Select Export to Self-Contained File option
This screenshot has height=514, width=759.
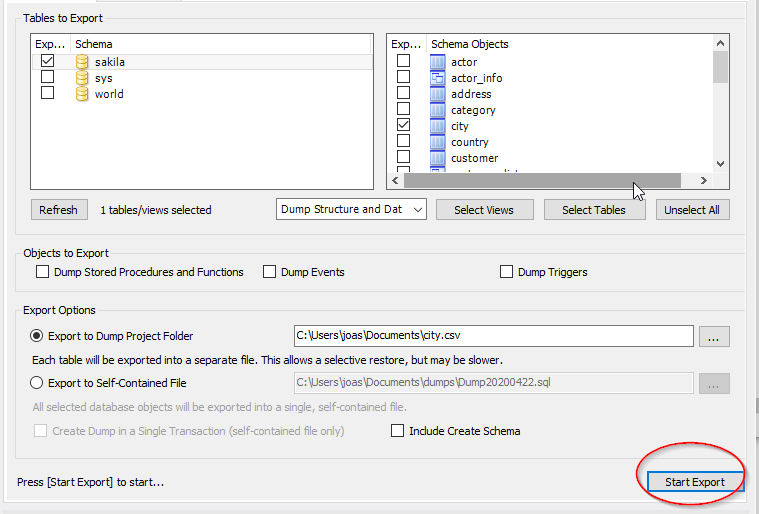[x=37, y=383]
